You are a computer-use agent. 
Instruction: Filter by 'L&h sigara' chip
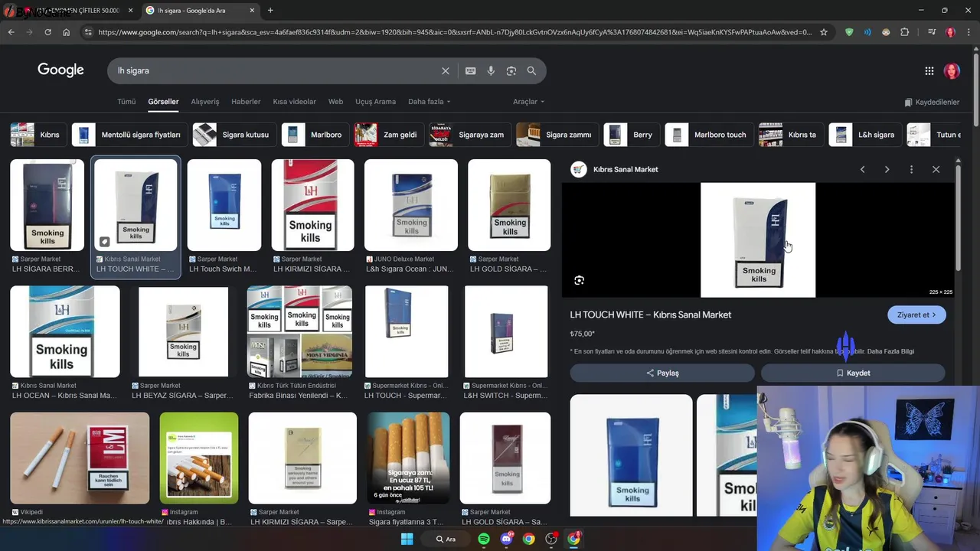pyautogui.click(x=864, y=135)
